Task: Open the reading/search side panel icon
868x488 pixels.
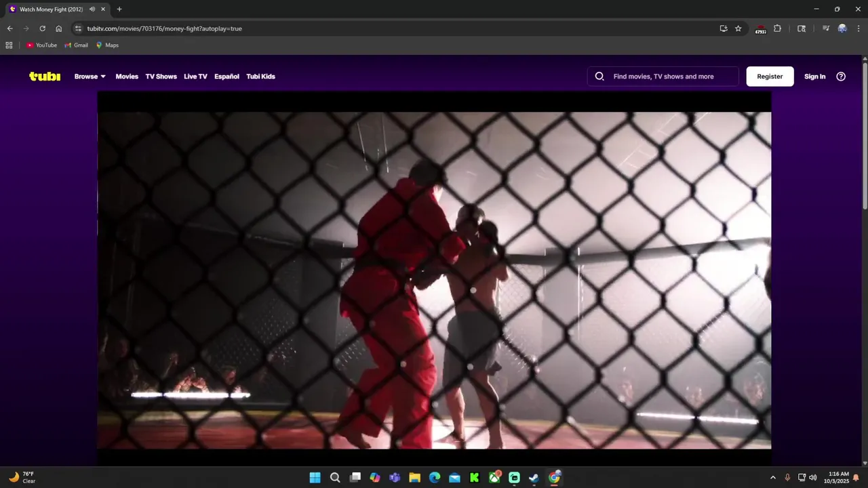Action: (802, 28)
